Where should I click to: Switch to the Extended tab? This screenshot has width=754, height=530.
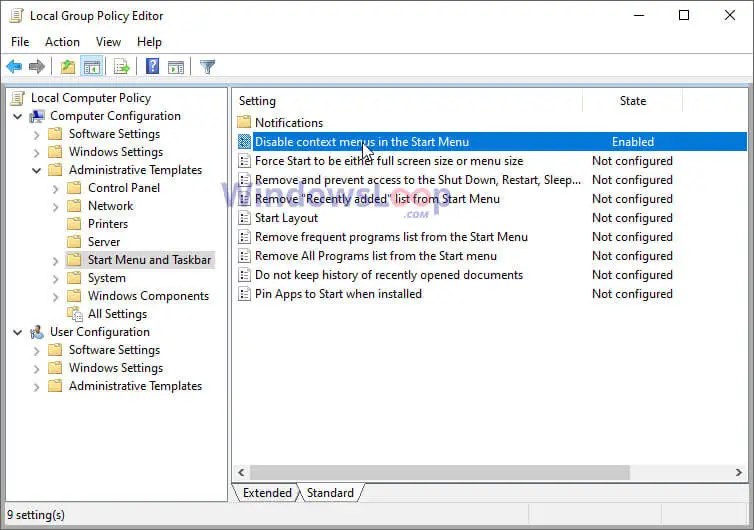tap(267, 493)
